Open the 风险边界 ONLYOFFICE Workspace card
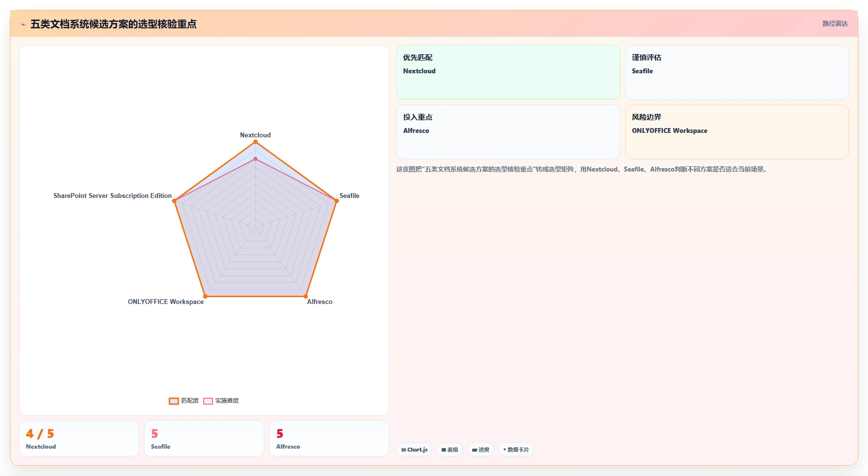Viewport: 868px width, 476px height. [x=737, y=132]
